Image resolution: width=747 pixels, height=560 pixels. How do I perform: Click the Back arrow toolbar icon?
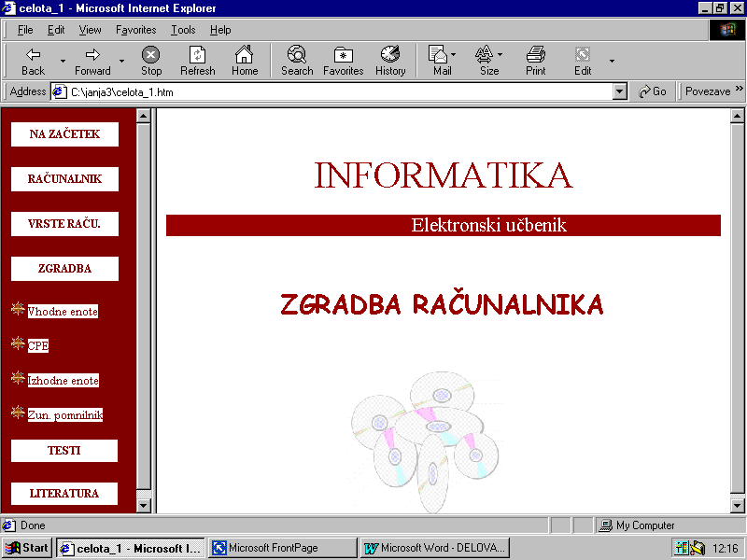pyautogui.click(x=33, y=55)
